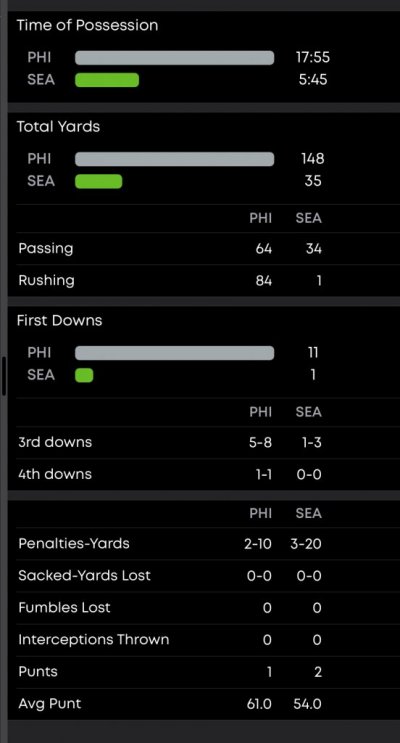
Task: Click the dark scrollbar handle on left edge
Action: tap(4, 376)
